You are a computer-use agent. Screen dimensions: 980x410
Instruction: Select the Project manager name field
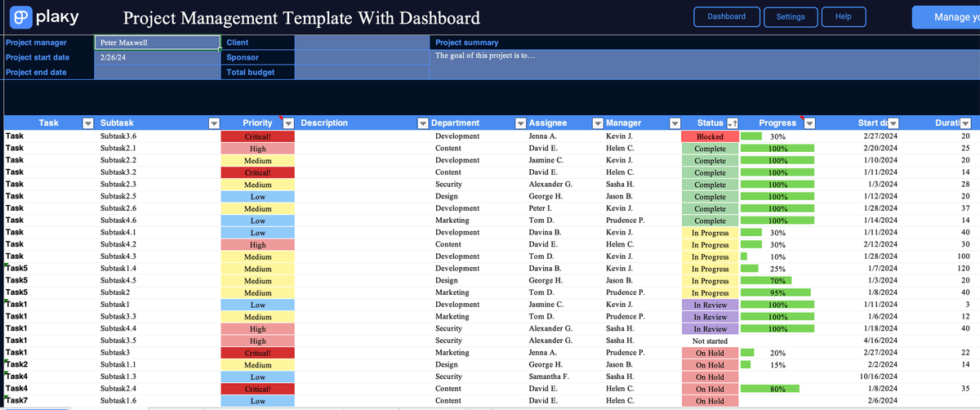tap(157, 42)
